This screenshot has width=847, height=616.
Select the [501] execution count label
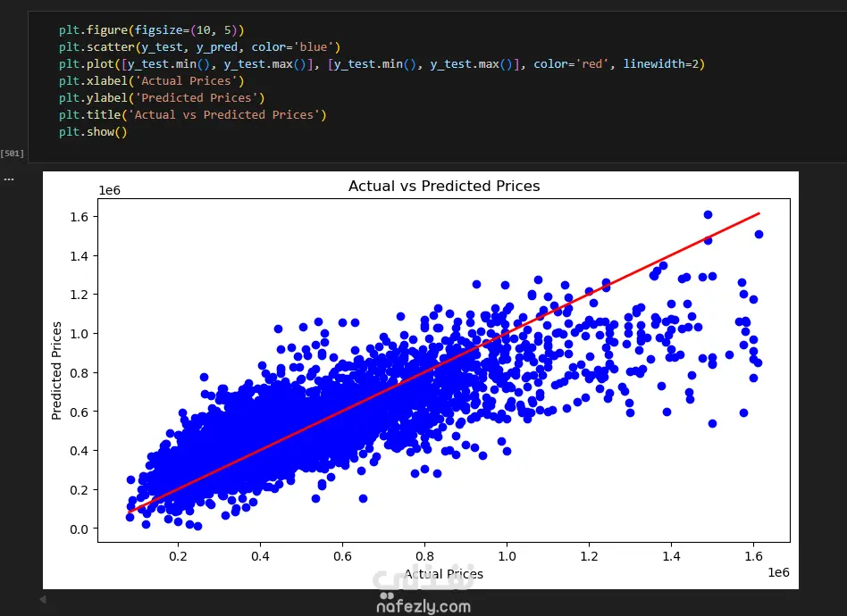[x=13, y=154]
